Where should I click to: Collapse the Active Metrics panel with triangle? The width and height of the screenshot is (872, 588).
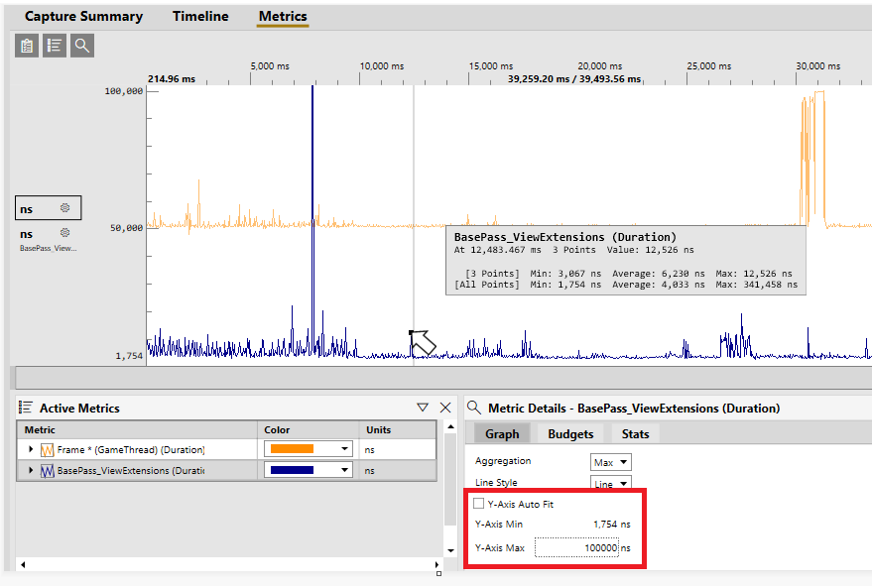point(423,408)
